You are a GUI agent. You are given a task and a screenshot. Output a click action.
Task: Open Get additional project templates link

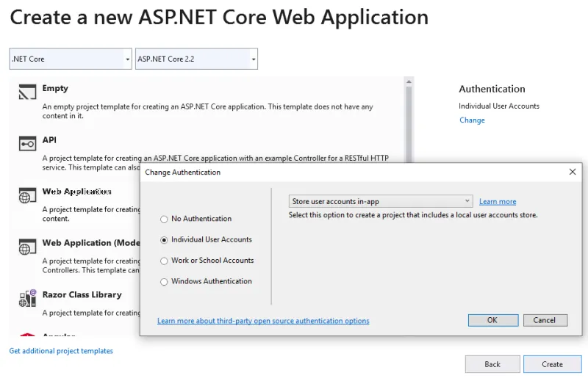pyautogui.click(x=61, y=351)
